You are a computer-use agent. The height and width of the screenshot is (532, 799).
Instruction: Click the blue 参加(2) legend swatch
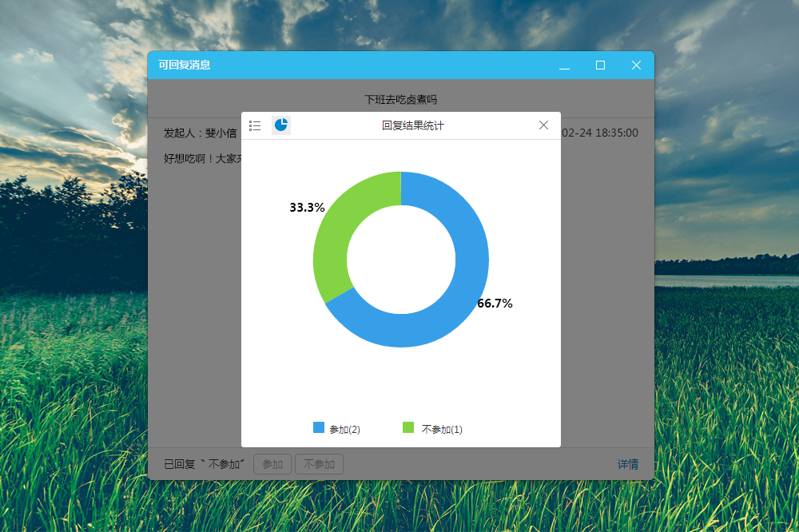pyautogui.click(x=319, y=427)
